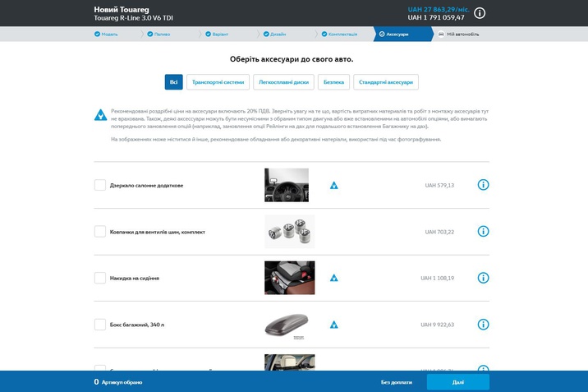Proceed with the Далі button

pyautogui.click(x=458, y=382)
